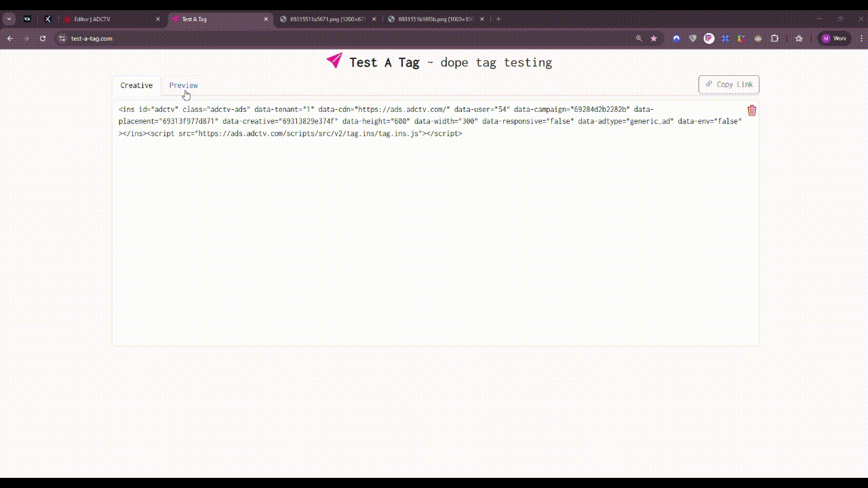This screenshot has width=868, height=488.
Task: Select the Creative tab
Action: (136, 85)
